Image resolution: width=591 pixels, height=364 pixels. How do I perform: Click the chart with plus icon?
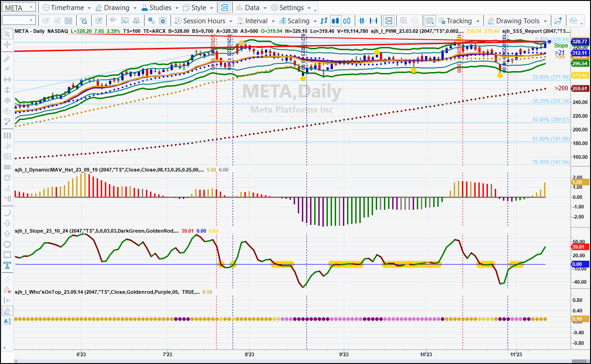click(x=558, y=21)
